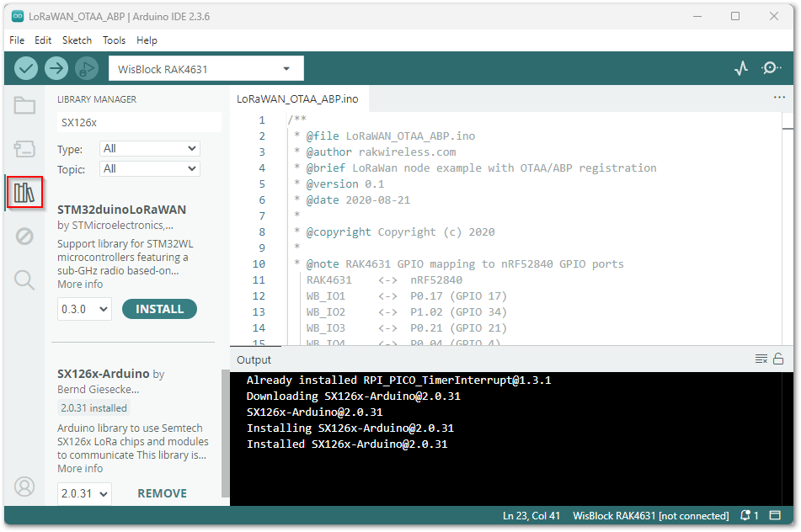
Task: Open the Search sidebar panel
Action: click(x=24, y=280)
